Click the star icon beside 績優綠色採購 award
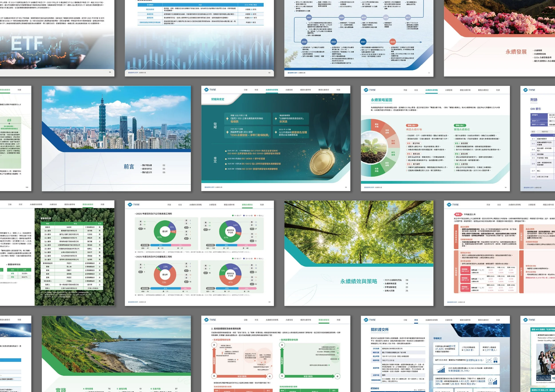Image resolution: width=555 pixels, height=392 pixels. click(x=276, y=132)
